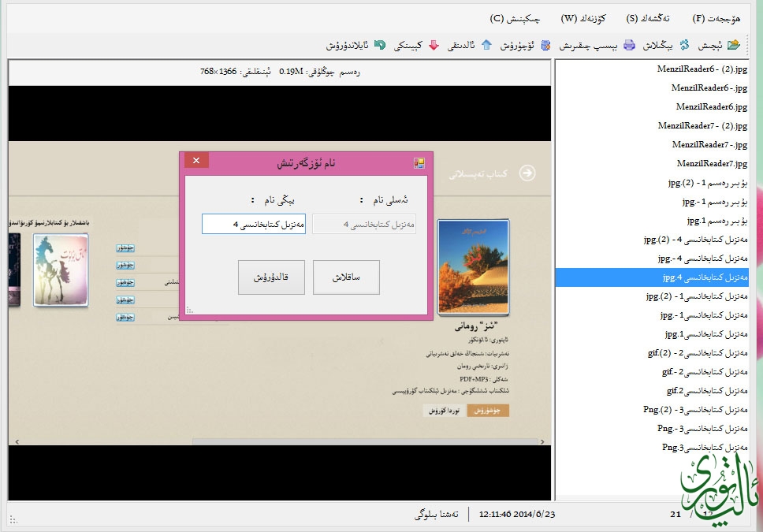Go to next image with red down arrow
Image resolution: width=763 pixels, height=532 pixels.
(x=434, y=45)
